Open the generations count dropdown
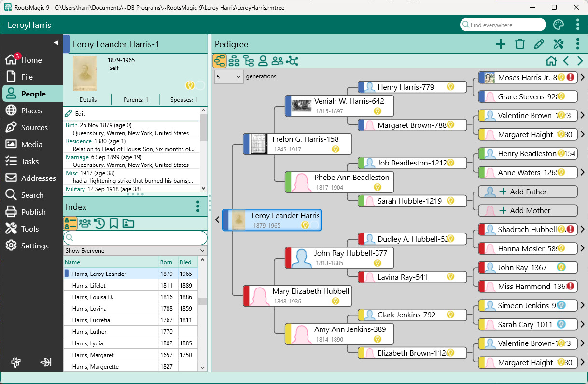 click(x=229, y=77)
